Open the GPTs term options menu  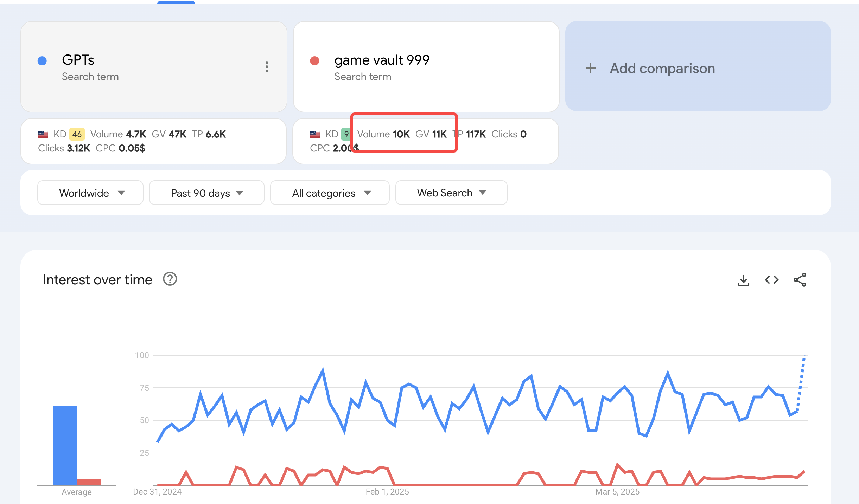pos(267,67)
